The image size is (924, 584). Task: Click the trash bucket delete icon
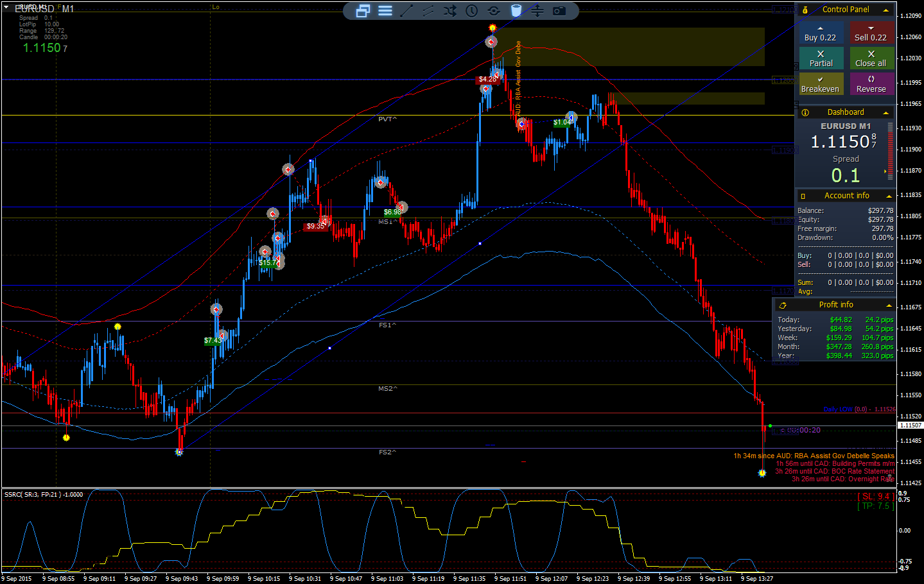click(516, 11)
